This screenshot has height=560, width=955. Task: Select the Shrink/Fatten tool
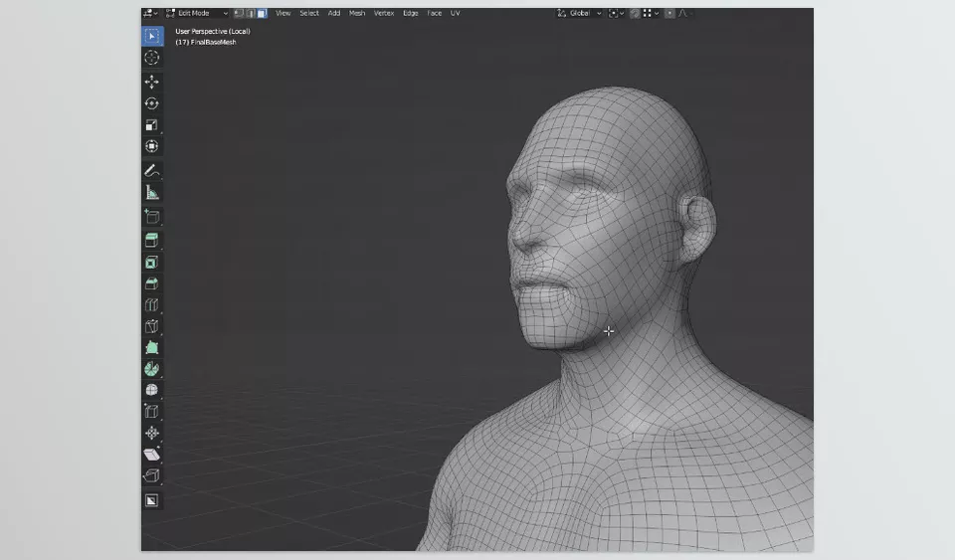pyautogui.click(x=152, y=433)
